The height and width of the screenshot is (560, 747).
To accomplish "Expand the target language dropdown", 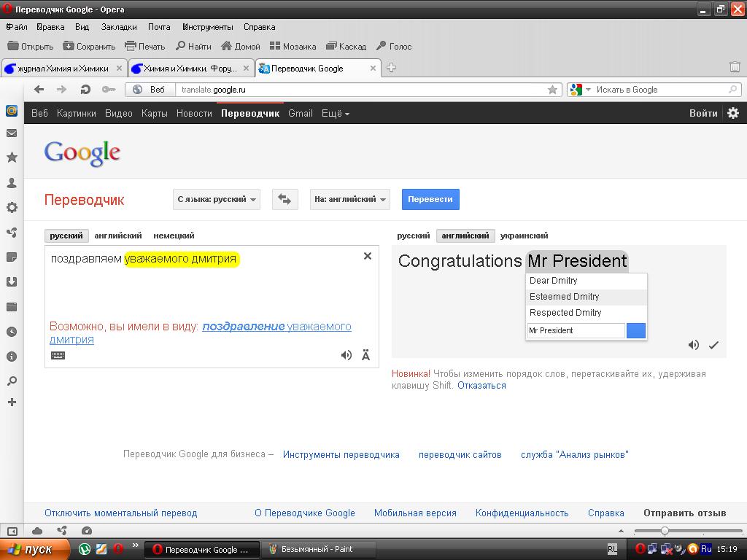I will 349,199.
